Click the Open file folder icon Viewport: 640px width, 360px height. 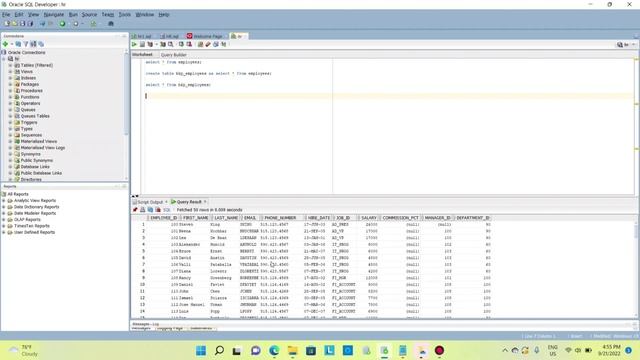(15, 24)
